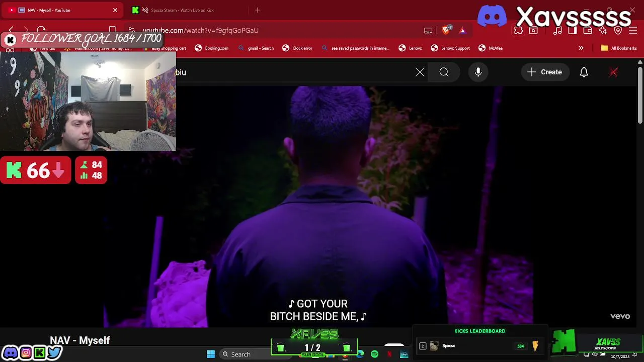The height and width of the screenshot is (362, 644).
Task: Open the Lenovo bookmark
Action: (411, 48)
